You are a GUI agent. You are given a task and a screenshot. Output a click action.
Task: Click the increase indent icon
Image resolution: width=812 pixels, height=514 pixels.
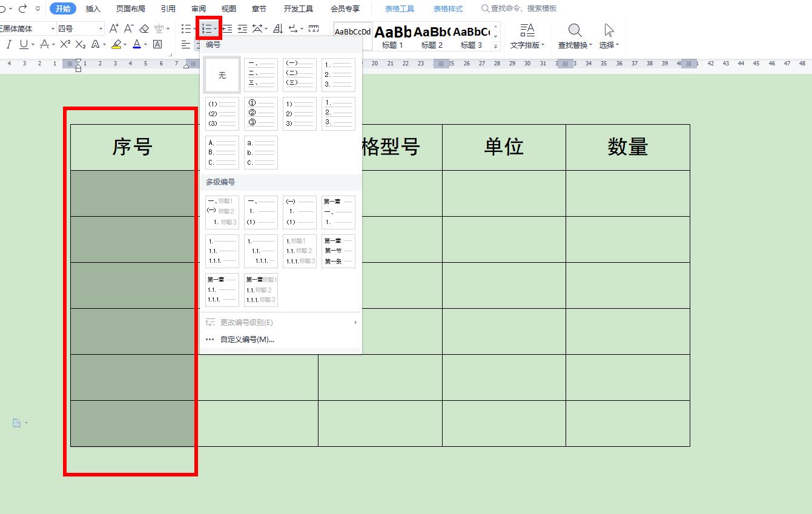pyautogui.click(x=242, y=28)
